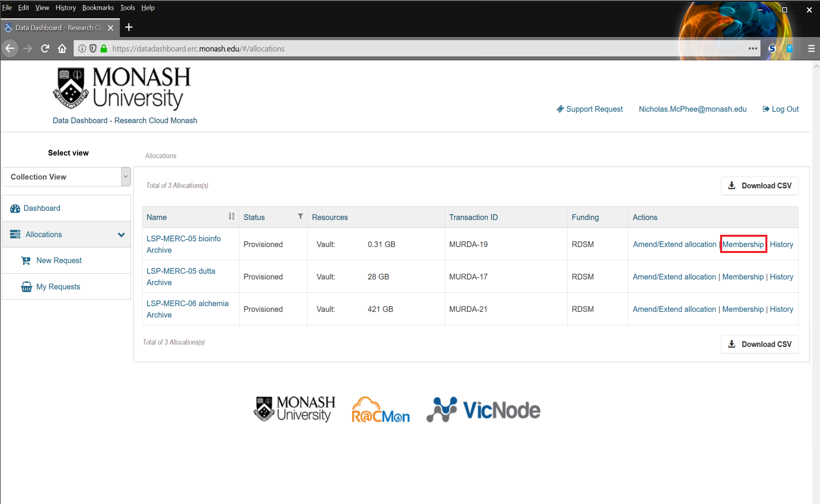820x504 pixels.
Task: Click the Home icon in toolbar
Action: point(62,49)
